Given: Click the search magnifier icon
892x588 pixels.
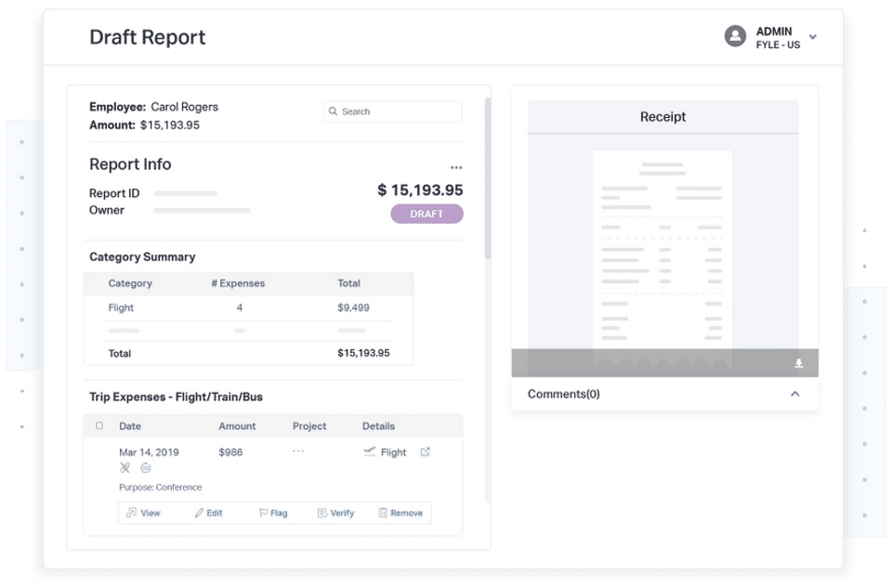Looking at the screenshot, I should [x=333, y=111].
